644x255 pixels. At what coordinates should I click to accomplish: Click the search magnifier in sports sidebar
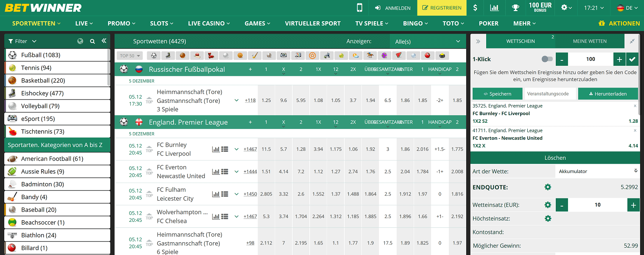point(92,41)
